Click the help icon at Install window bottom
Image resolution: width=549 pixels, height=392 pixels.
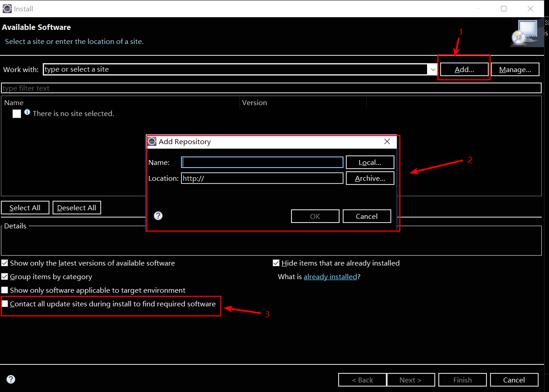[x=11, y=380]
